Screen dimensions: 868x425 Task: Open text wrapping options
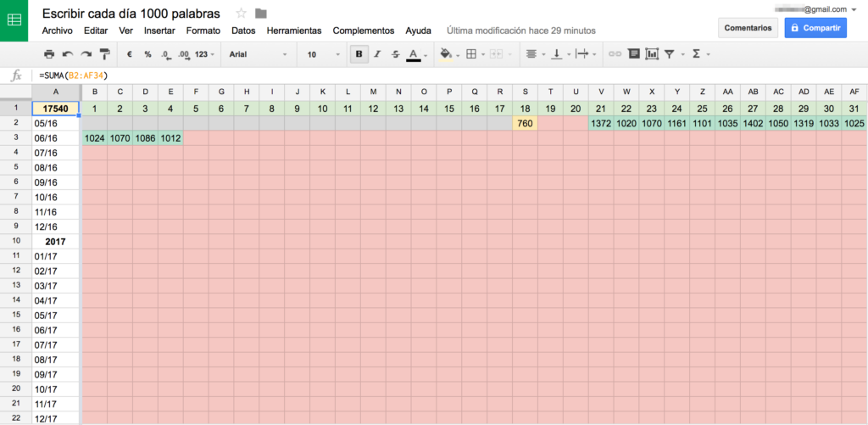pos(582,54)
